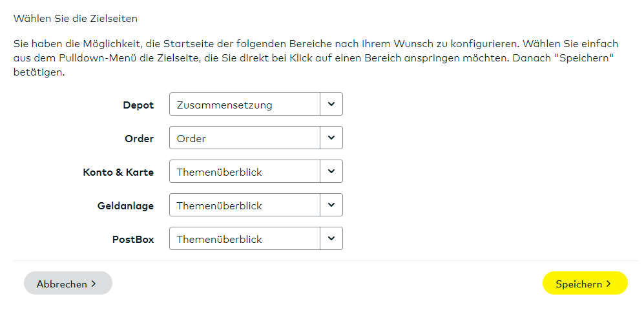Click the chevron arrow in the Konto & Karte row
644x323 pixels.
(x=331, y=171)
